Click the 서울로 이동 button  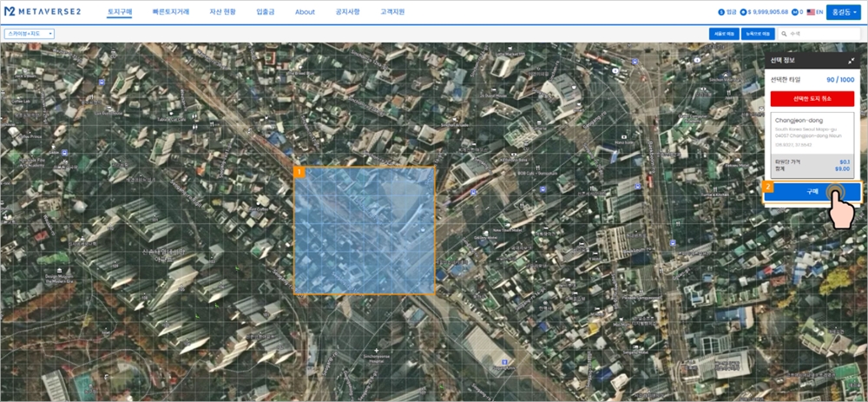pos(724,34)
